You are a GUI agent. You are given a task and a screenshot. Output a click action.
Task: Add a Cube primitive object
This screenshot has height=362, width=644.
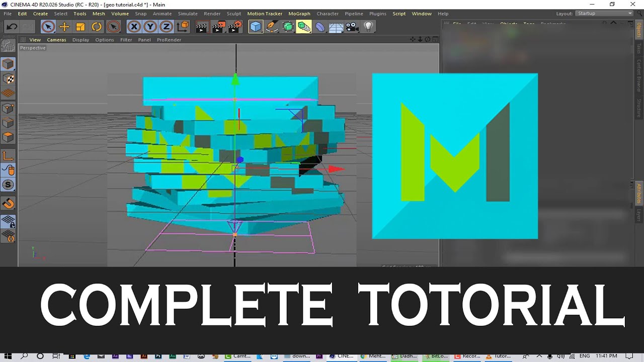(x=256, y=27)
